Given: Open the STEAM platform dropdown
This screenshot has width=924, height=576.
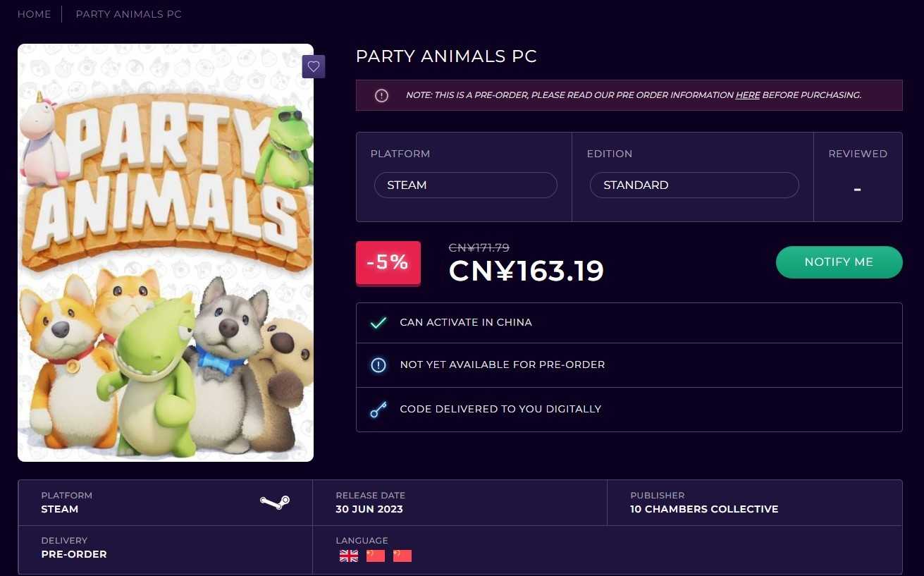Looking at the screenshot, I should coord(465,185).
